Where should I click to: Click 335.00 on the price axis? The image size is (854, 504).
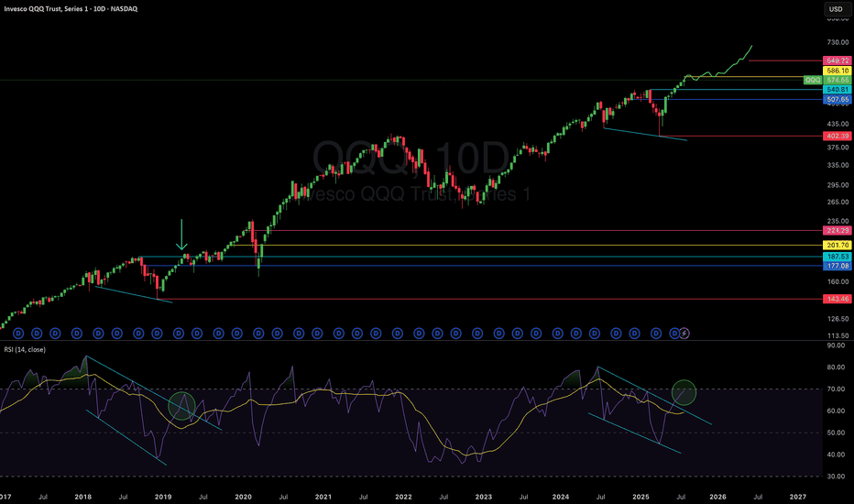tap(838, 165)
